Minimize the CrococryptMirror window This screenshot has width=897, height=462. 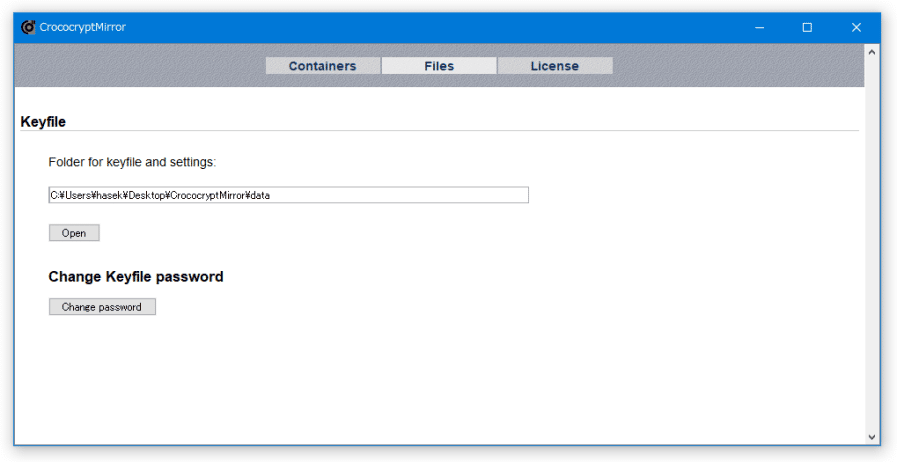(x=760, y=27)
